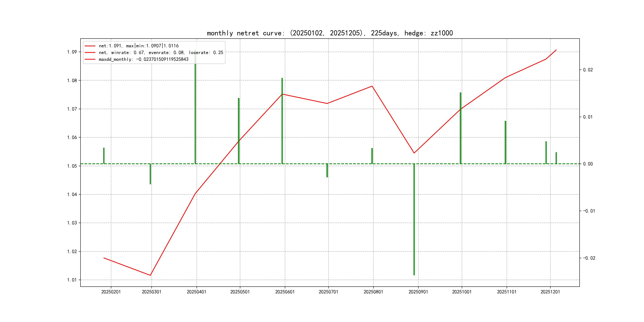Click the 20250201 x-axis tick label
Viewport: 644px width, 322px height.
pos(111,292)
